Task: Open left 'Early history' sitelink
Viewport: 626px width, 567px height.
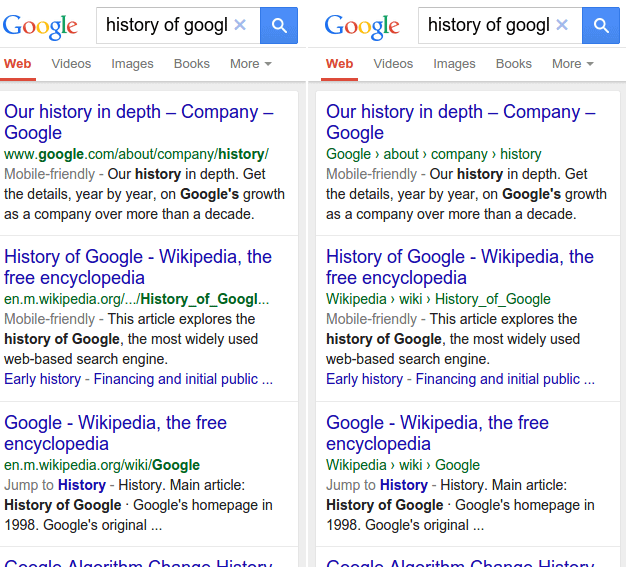Action: coord(42,379)
